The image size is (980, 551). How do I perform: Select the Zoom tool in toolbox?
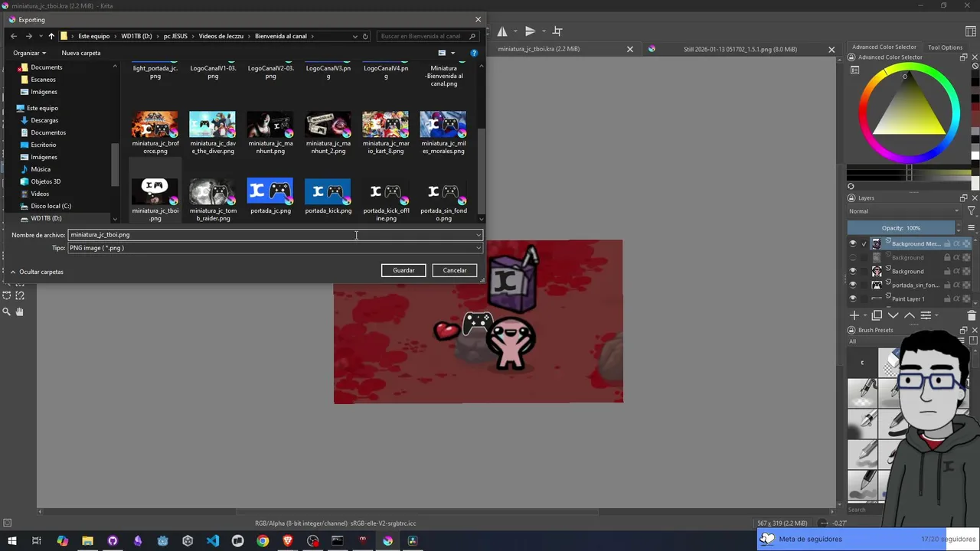tap(7, 311)
